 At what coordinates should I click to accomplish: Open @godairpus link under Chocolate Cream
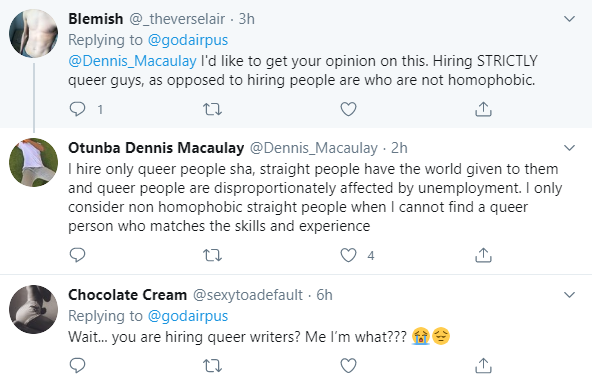(188, 316)
